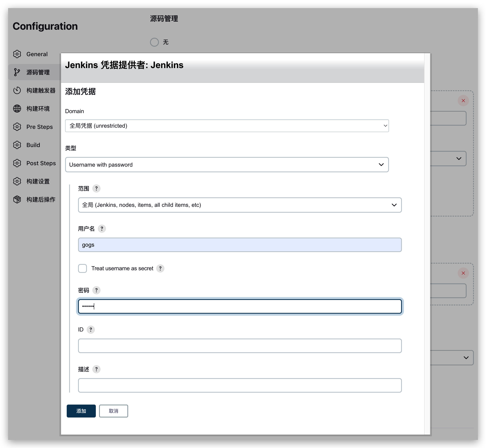Click the Post Steps gear icon
This screenshot has width=486, height=448.
[x=17, y=163]
